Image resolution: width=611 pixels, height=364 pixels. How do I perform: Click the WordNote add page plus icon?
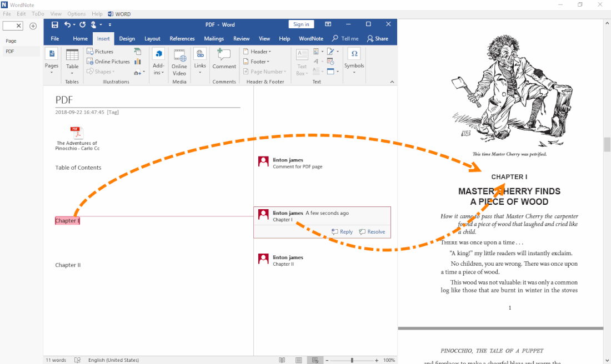[33, 26]
